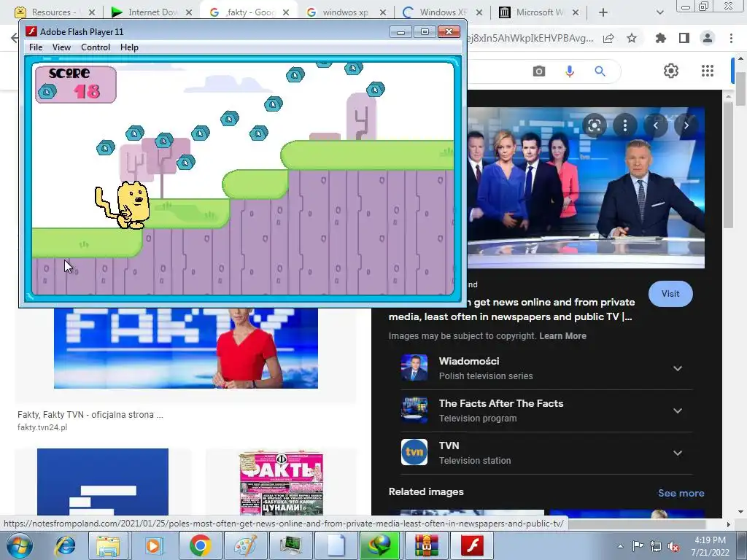Go to next image in preview
Viewport: 747px width, 560px height.
[x=686, y=125]
